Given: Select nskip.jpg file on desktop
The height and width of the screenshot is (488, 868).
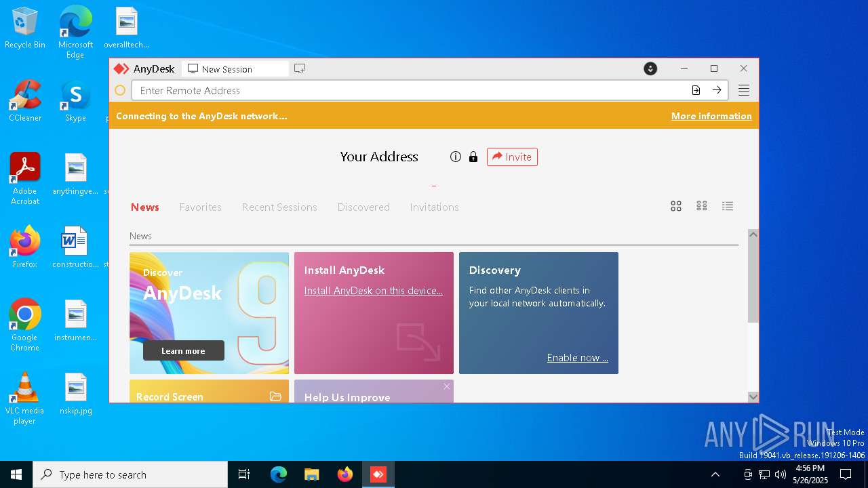Looking at the screenshot, I should 75,394.
